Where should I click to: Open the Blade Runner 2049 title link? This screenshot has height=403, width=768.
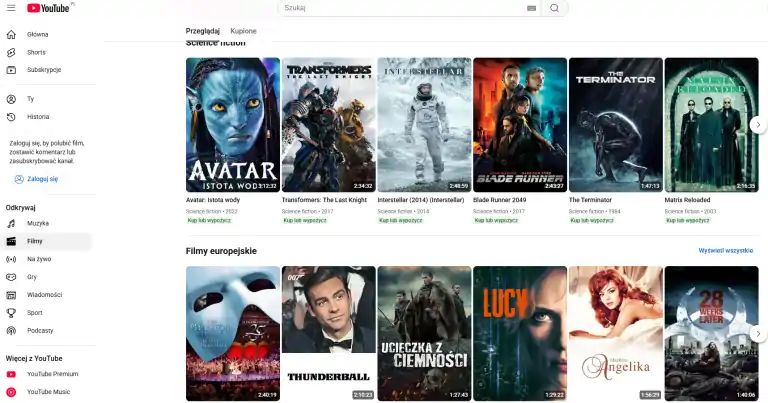[500, 200]
